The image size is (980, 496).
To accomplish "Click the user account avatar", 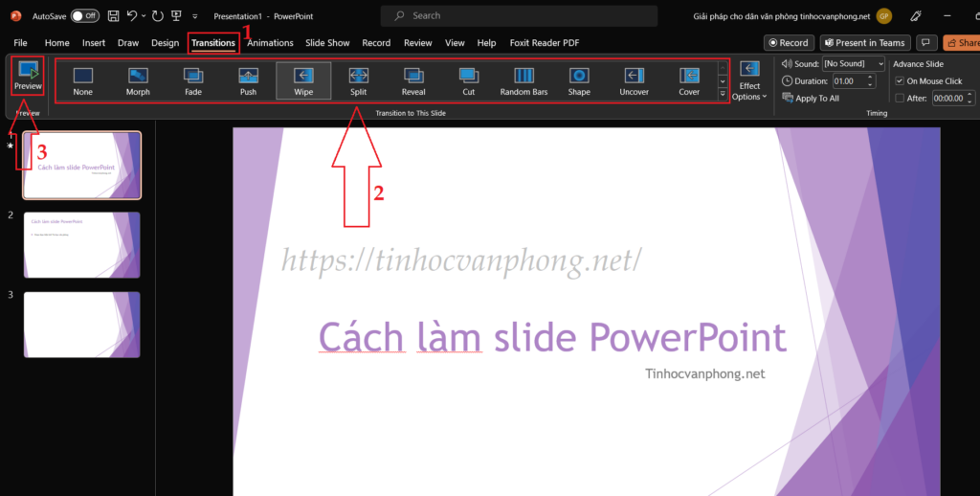I will tap(883, 16).
